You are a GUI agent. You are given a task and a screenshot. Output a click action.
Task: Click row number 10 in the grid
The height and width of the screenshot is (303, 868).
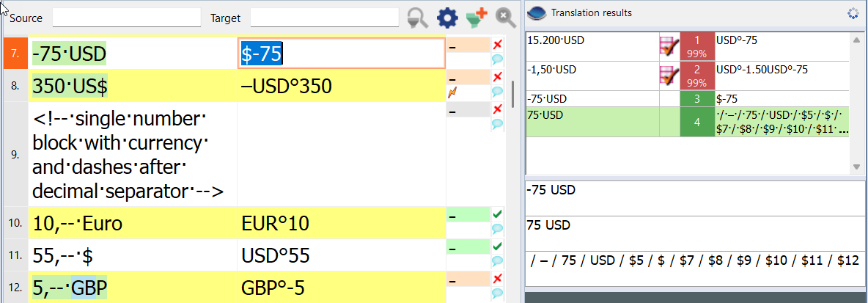point(15,223)
